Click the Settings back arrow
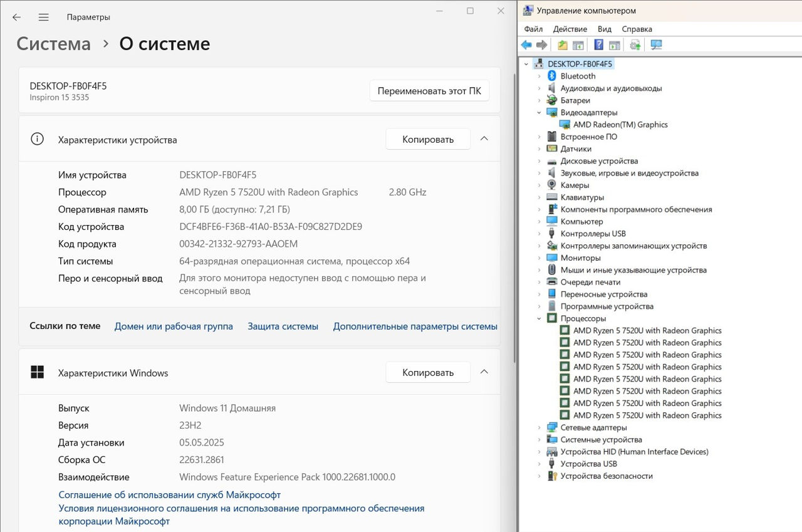The height and width of the screenshot is (532, 802). click(x=16, y=18)
